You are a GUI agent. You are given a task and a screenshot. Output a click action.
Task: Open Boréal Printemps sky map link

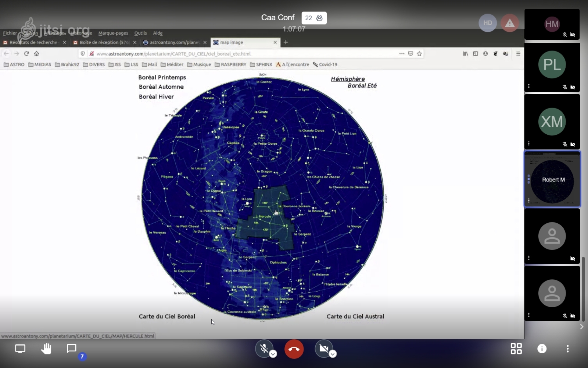[x=162, y=77]
